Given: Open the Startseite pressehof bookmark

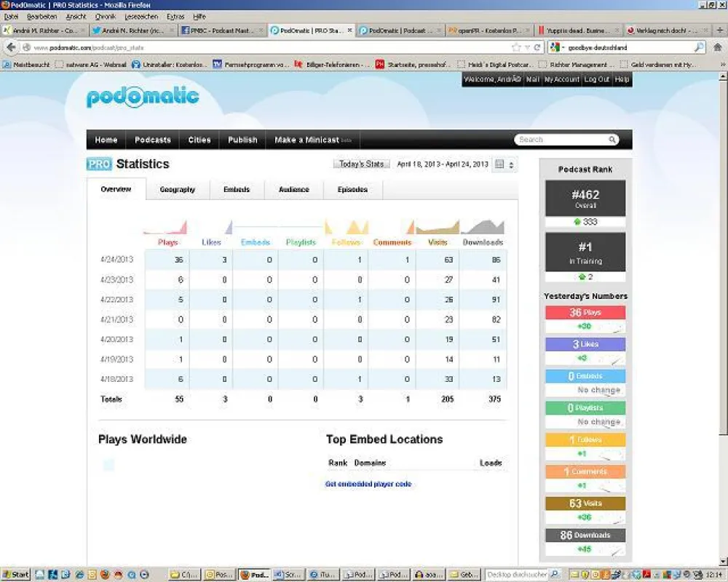Looking at the screenshot, I should (x=414, y=65).
